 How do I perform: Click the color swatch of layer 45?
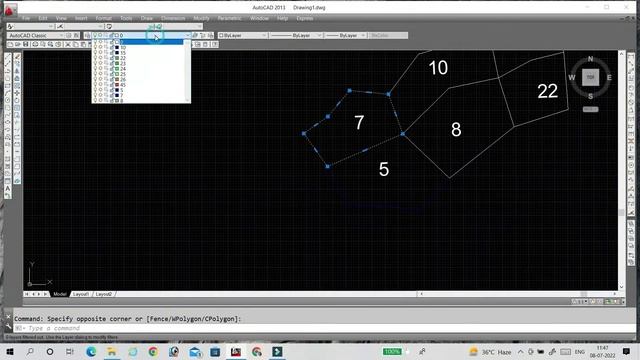click(x=117, y=85)
